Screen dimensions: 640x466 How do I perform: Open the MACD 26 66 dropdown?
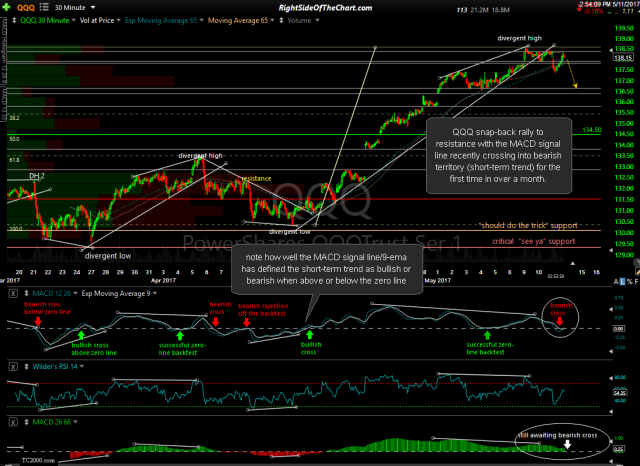coord(76,422)
